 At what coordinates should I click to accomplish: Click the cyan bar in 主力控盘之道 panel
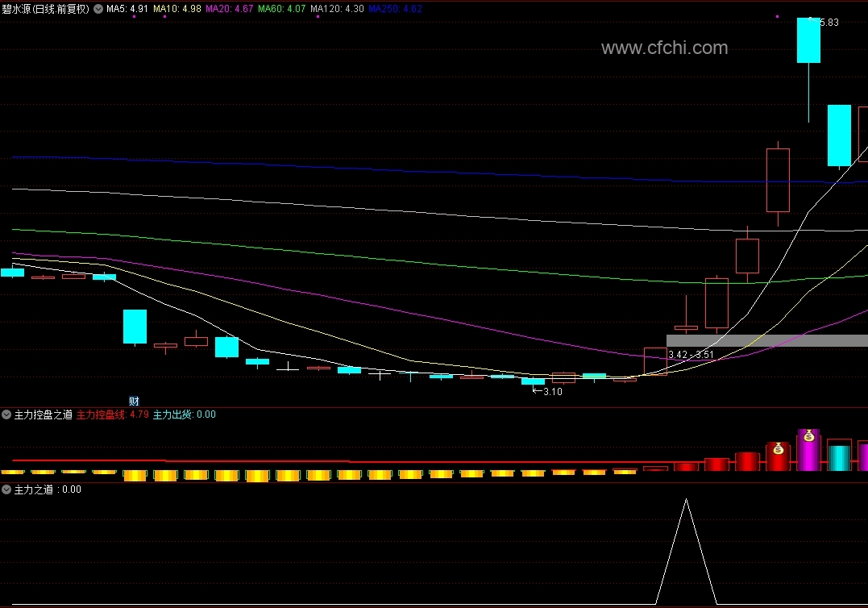839,458
